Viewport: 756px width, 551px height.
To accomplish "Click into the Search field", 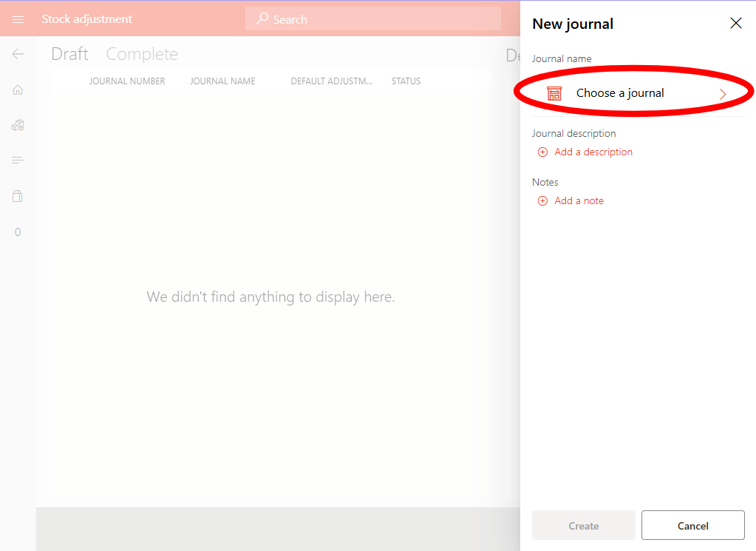I will pyautogui.click(x=373, y=19).
